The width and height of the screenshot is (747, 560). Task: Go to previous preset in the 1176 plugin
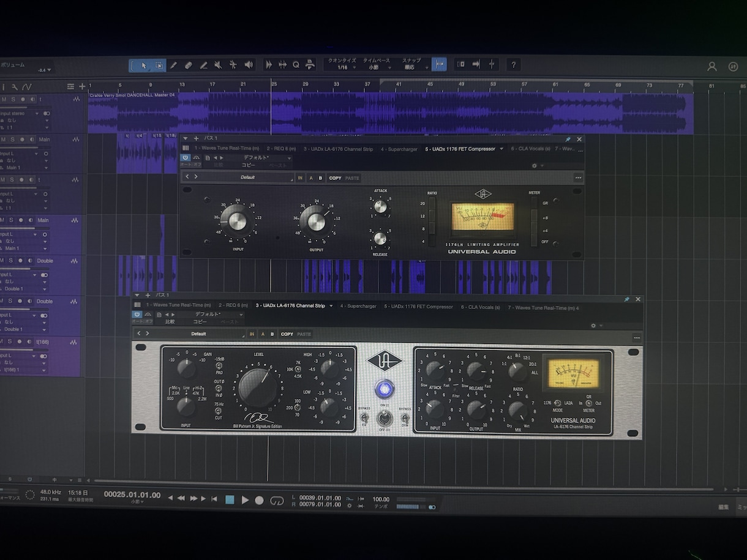click(188, 177)
